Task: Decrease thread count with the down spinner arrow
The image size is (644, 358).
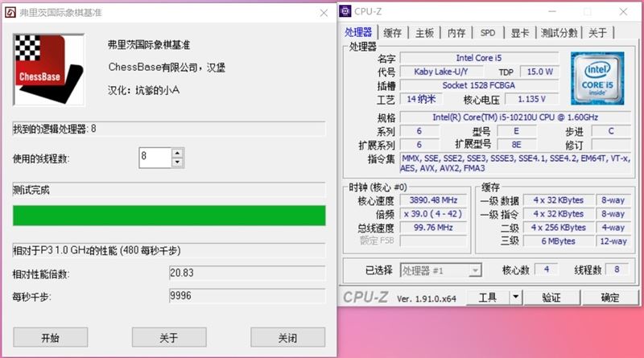Action: point(177,163)
